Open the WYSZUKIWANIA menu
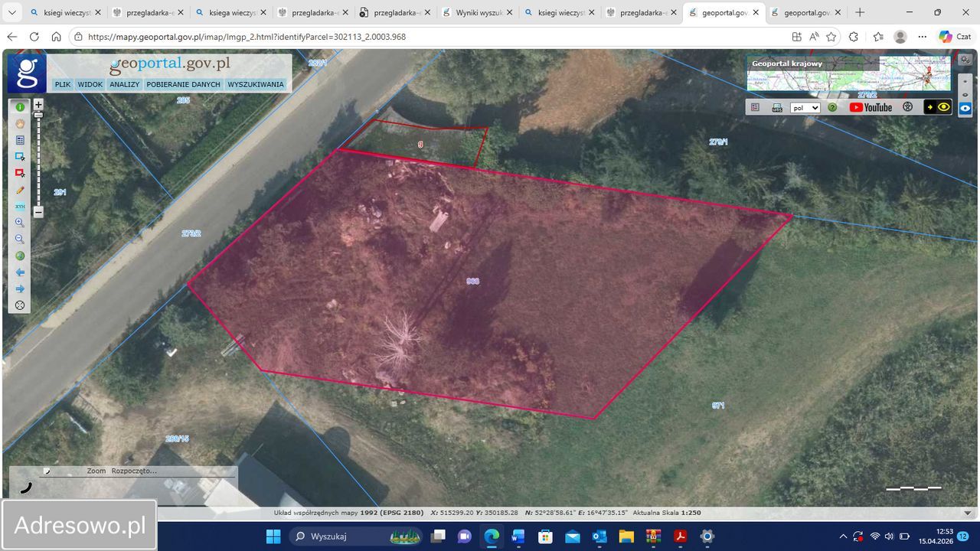This screenshot has width=980, height=551. pos(256,85)
